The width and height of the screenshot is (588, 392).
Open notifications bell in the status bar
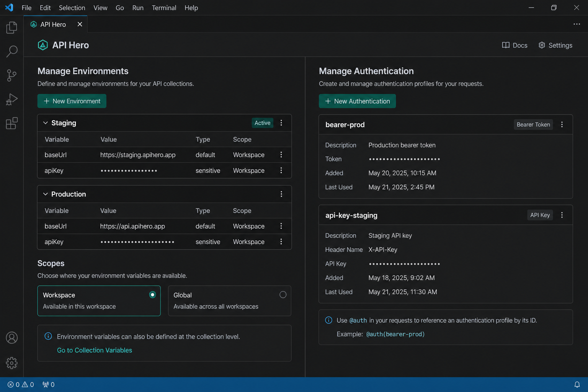tap(577, 385)
